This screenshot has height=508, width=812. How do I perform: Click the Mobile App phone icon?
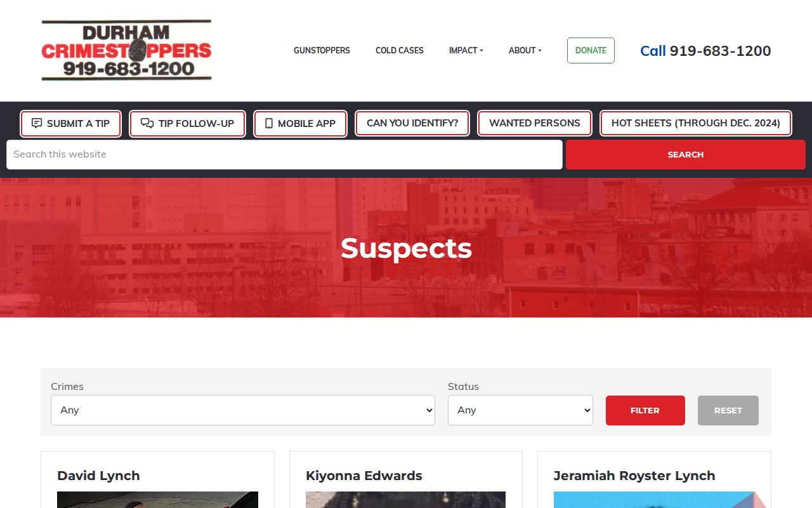(269, 123)
